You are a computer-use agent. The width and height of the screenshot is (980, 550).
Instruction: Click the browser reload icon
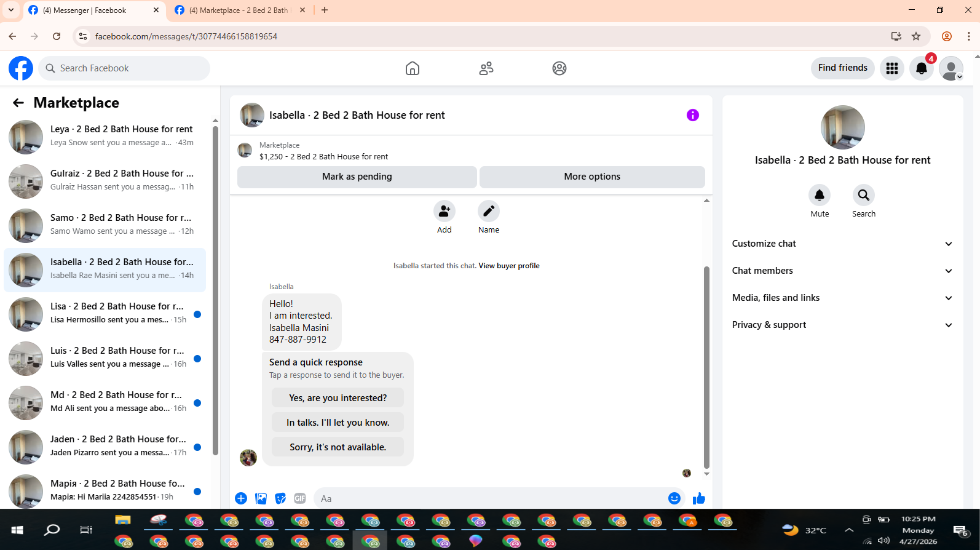(x=57, y=36)
